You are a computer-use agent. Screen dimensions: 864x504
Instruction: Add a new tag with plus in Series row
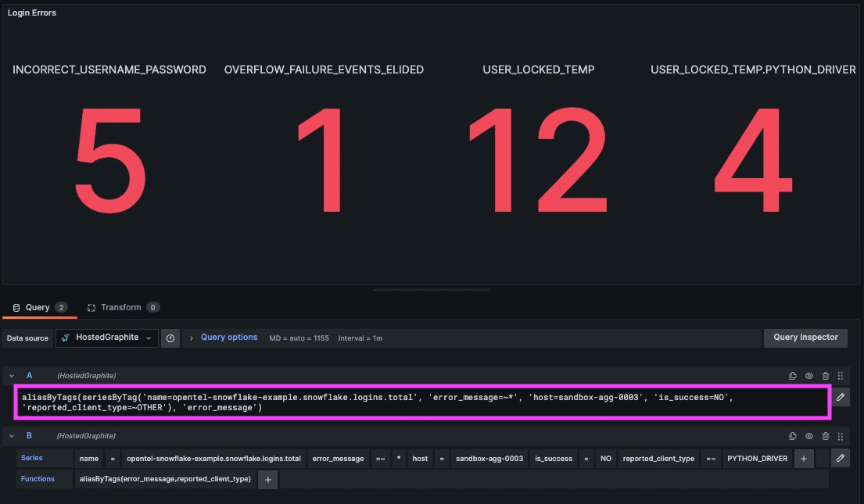803,458
